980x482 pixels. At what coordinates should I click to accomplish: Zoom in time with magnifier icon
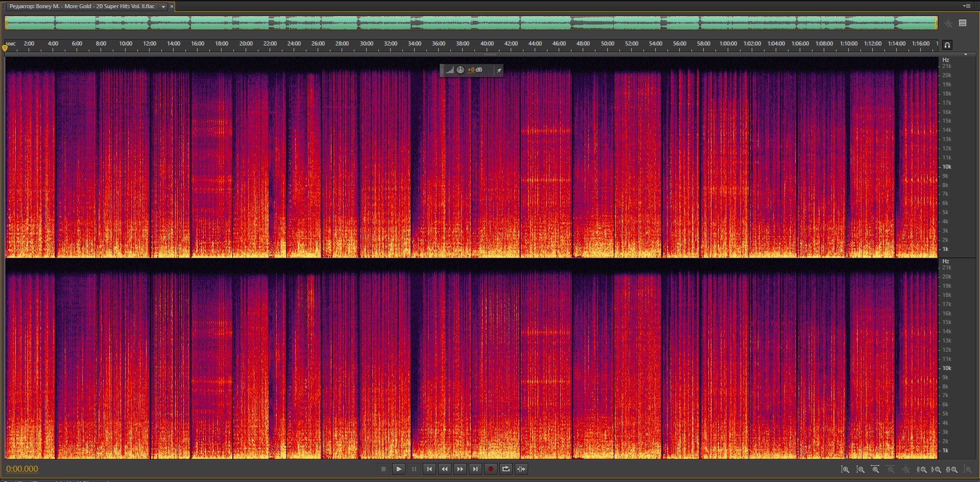coord(875,469)
